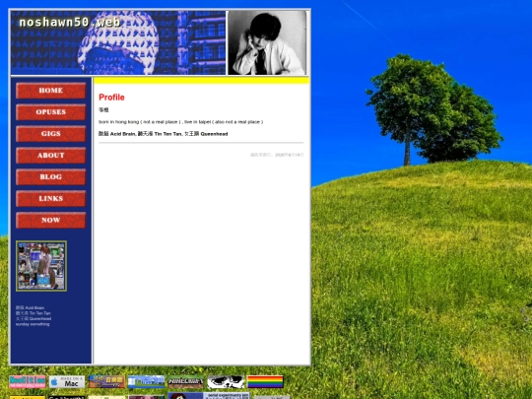The height and width of the screenshot is (399, 532).
Task: Open the HOME navigation button
Action: tap(51, 91)
